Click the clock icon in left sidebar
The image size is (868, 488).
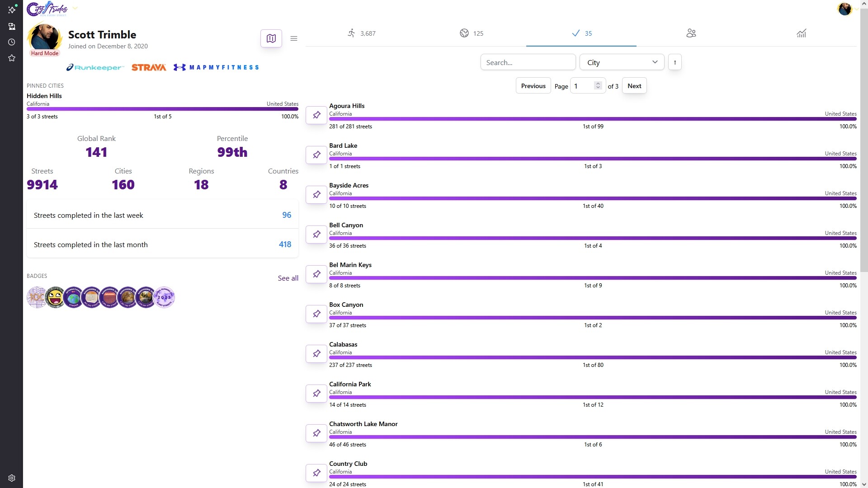[x=12, y=42]
